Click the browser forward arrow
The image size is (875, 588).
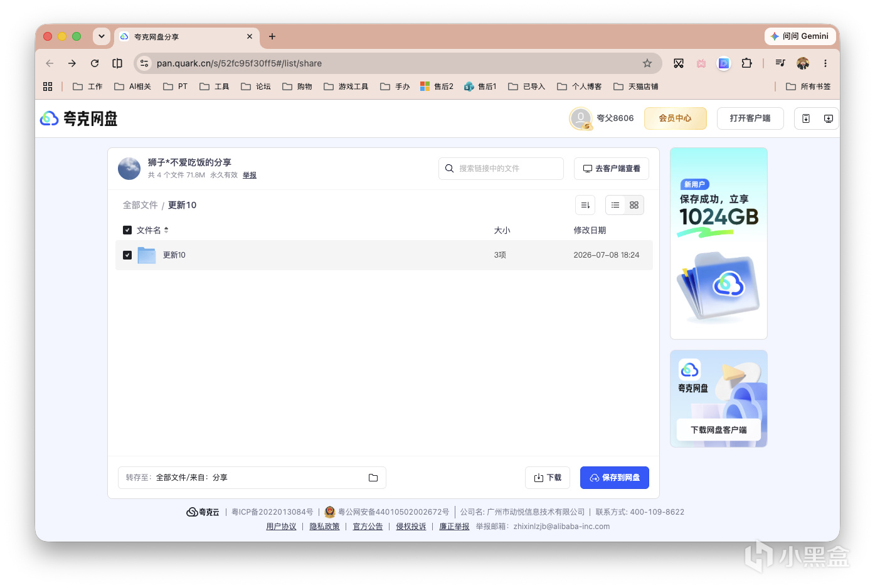[72, 63]
